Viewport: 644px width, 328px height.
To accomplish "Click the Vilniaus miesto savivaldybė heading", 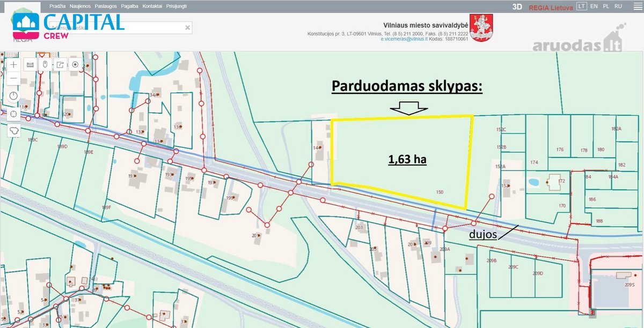I will pyautogui.click(x=426, y=25).
